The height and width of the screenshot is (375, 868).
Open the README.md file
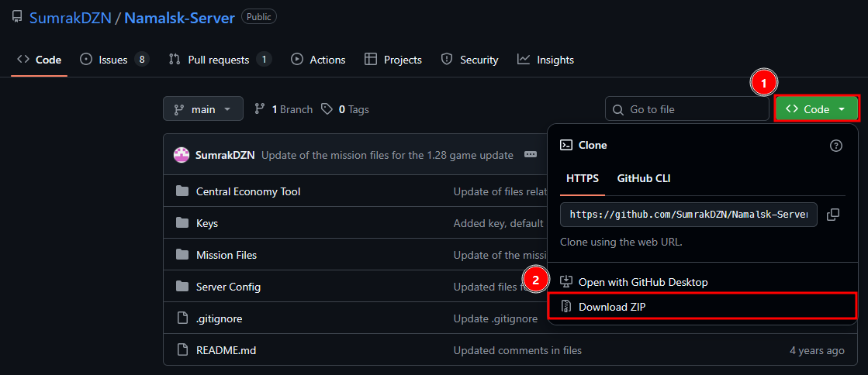(227, 351)
